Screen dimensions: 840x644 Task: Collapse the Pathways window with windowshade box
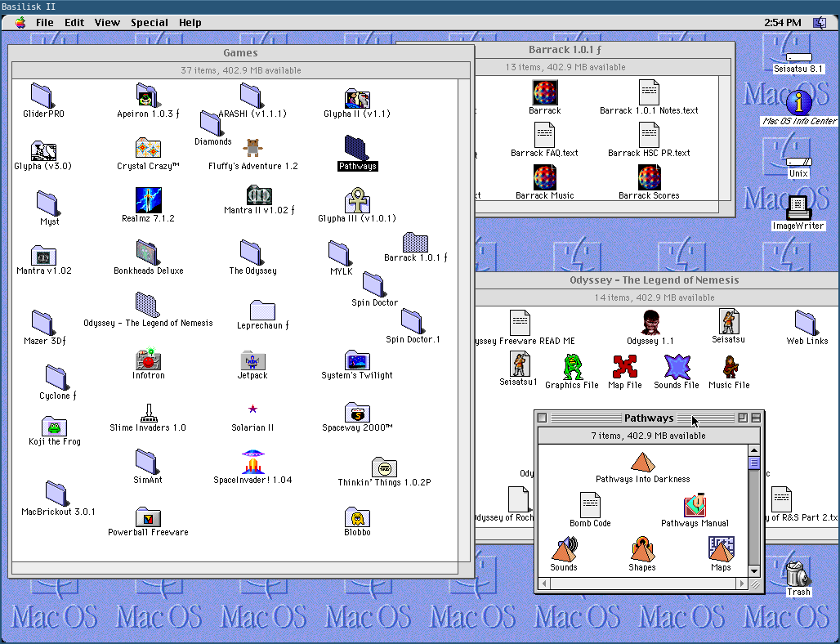coord(756,418)
